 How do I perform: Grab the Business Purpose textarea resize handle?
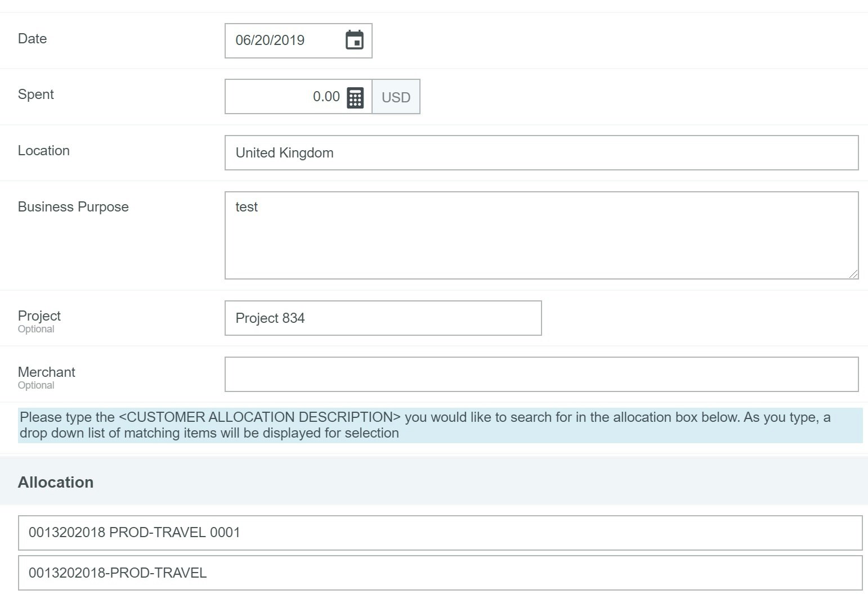pyautogui.click(x=853, y=274)
